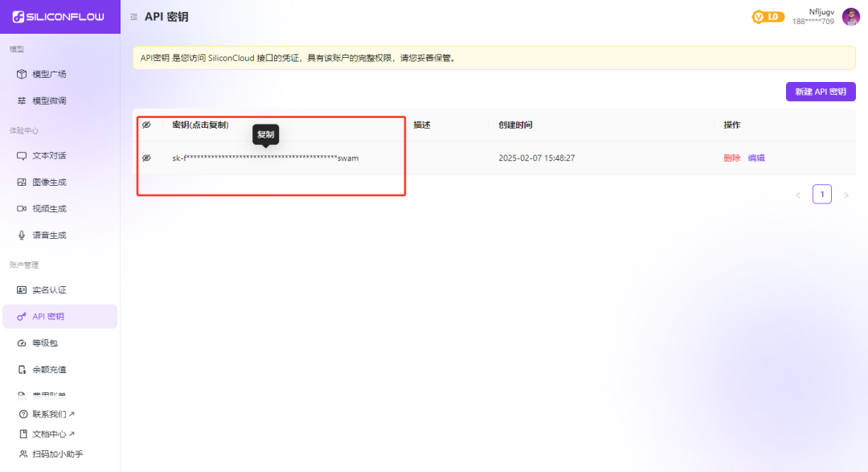Click the 2025-02-07 15:48:27 creation time

click(x=536, y=158)
